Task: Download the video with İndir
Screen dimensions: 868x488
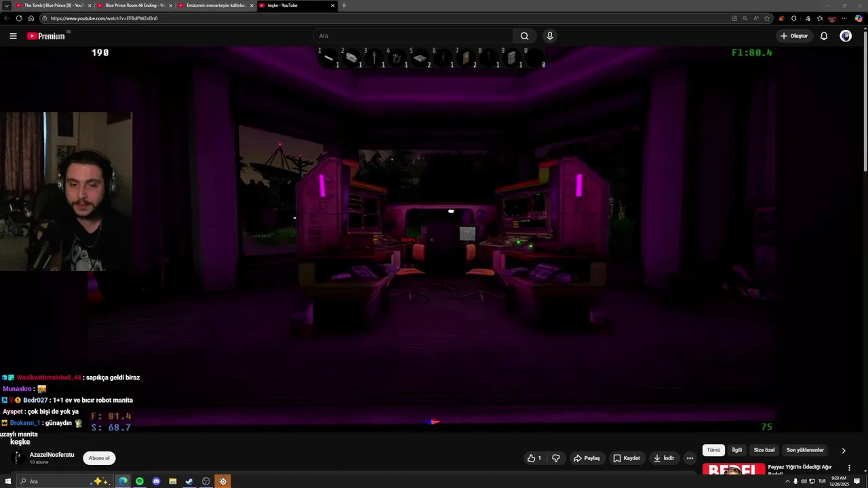Action: (x=663, y=458)
